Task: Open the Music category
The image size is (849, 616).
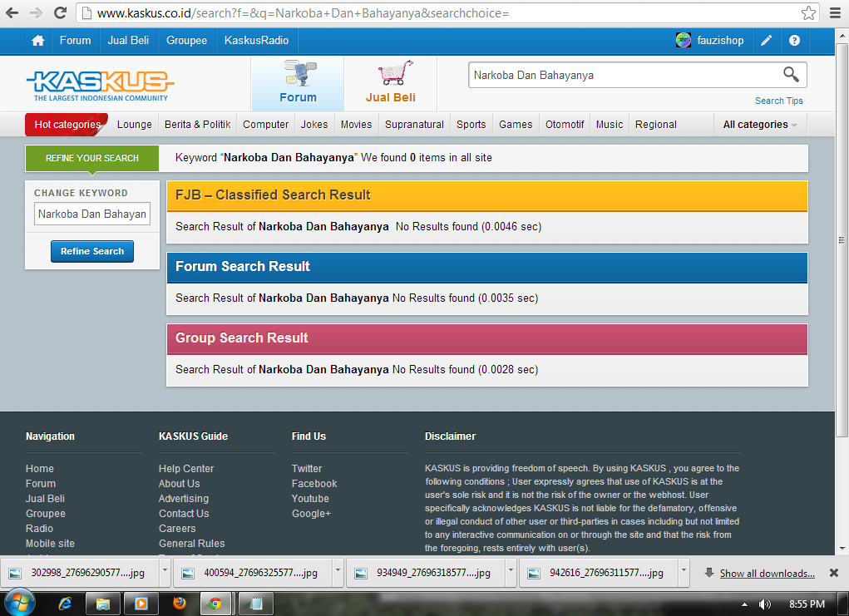Action: point(610,125)
